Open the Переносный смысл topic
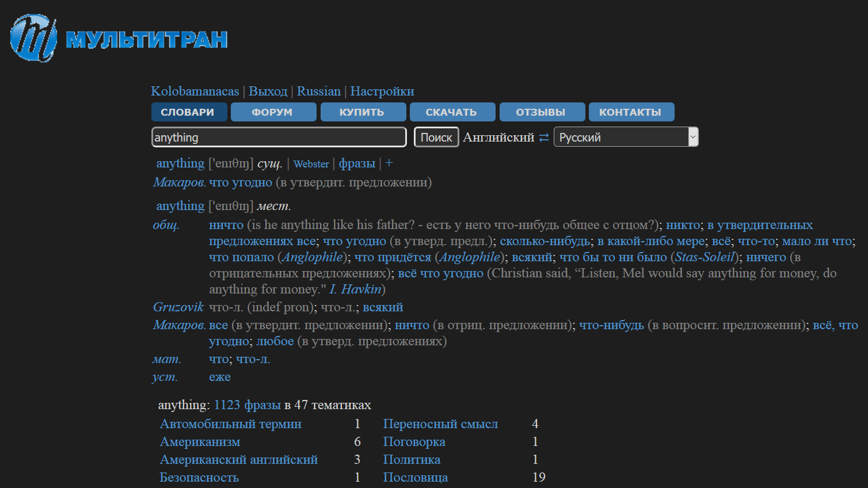Image resolution: width=868 pixels, height=488 pixels. [441, 424]
